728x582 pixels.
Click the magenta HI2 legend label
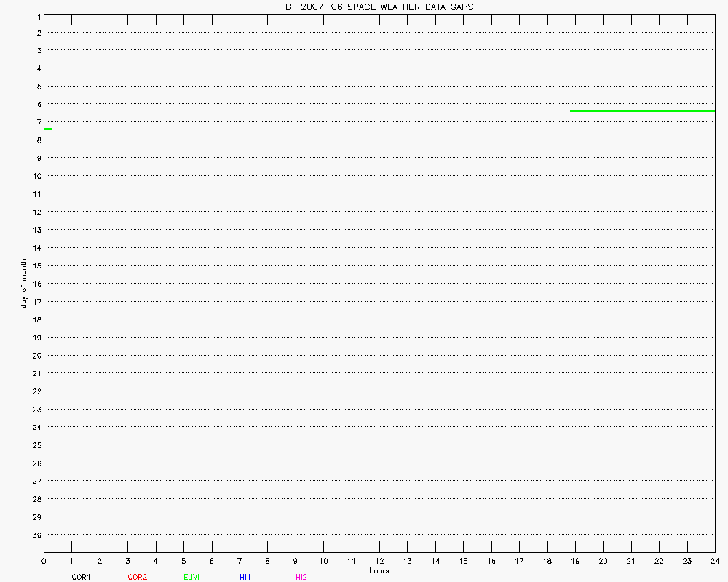click(301, 577)
